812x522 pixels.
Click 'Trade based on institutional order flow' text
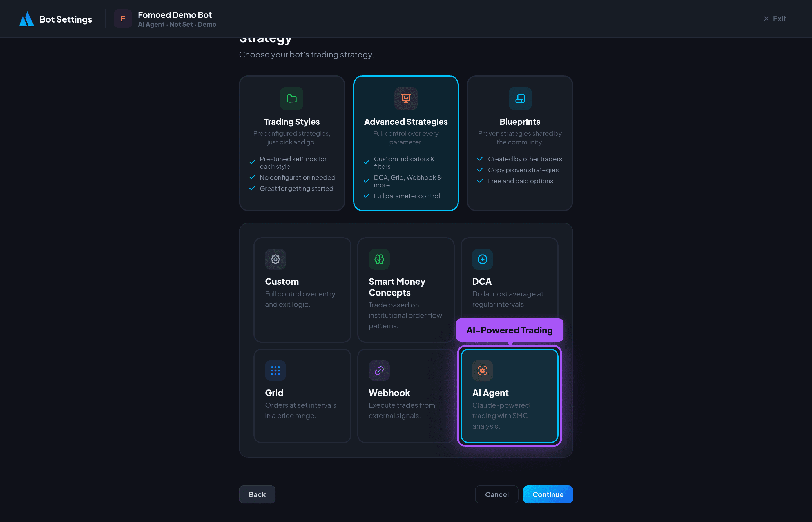click(405, 310)
